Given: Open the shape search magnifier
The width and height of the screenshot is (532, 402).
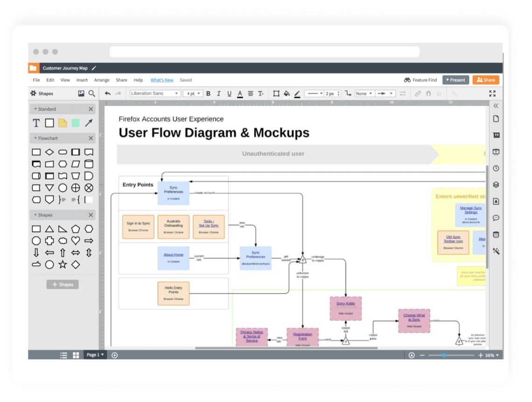Looking at the screenshot, I should pos(92,93).
